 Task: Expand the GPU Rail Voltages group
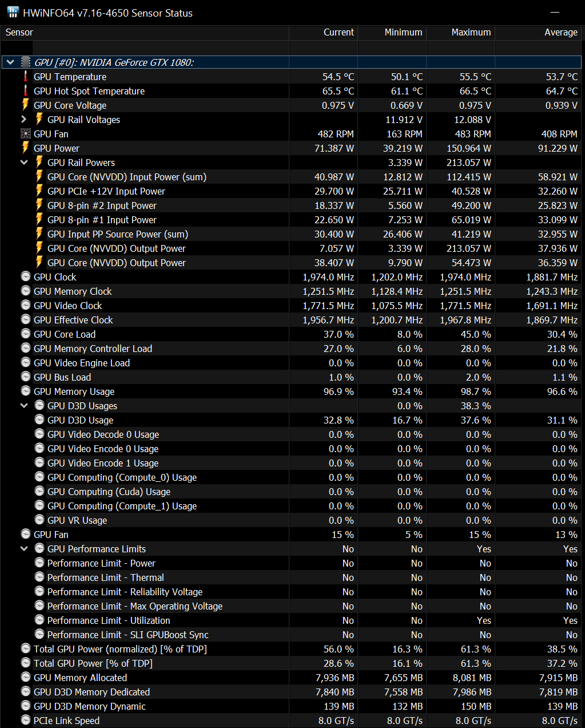[x=24, y=119]
